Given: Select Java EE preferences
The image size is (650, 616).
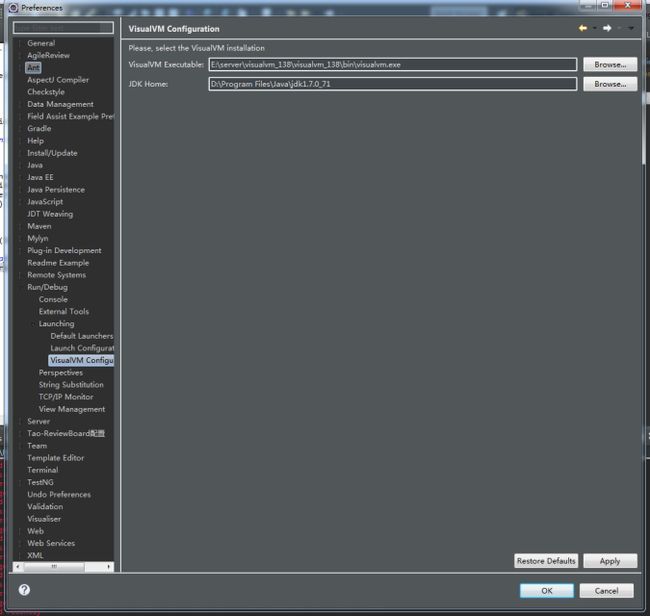Looking at the screenshot, I should (x=40, y=177).
